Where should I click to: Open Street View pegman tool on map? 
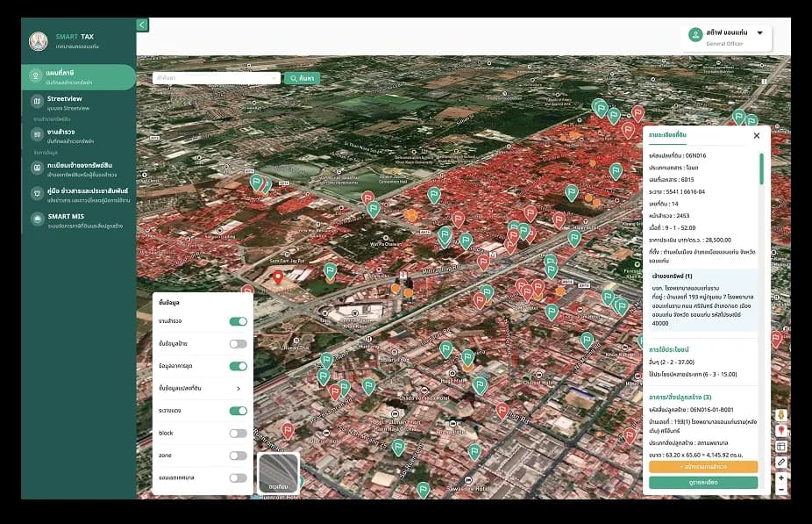pos(781,416)
